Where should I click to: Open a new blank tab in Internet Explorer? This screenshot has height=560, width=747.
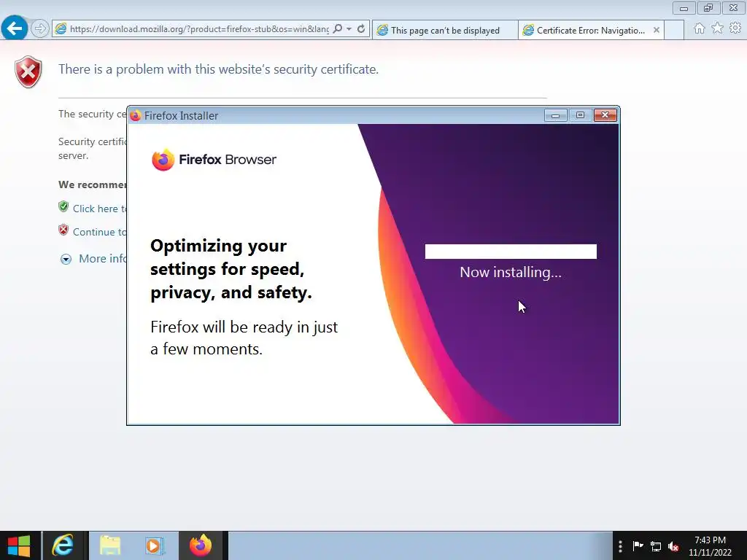point(673,30)
